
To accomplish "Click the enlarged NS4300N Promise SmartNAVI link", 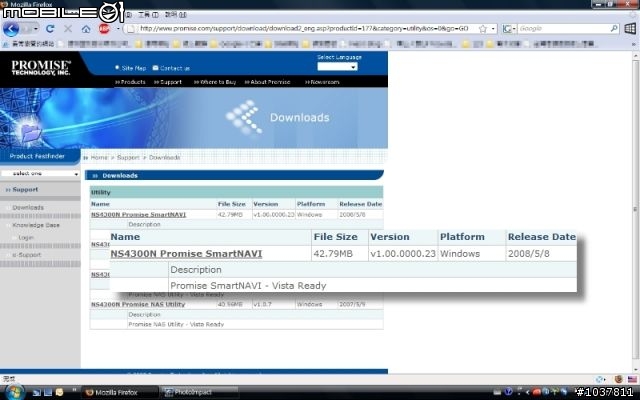I will [186, 254].
